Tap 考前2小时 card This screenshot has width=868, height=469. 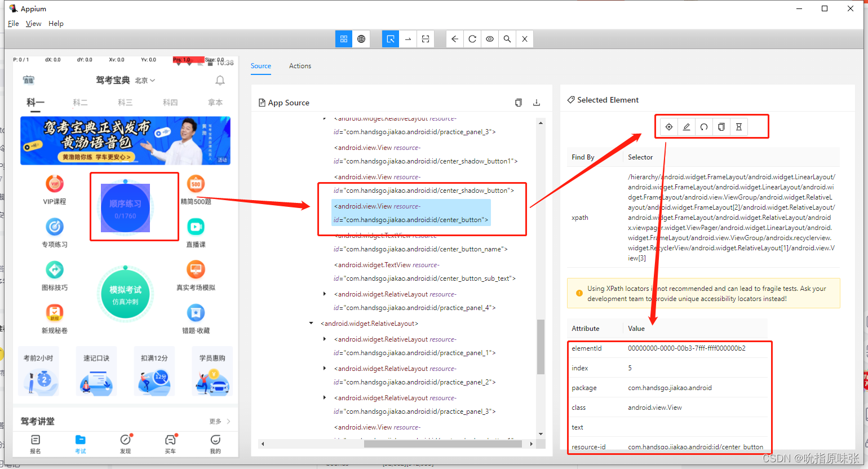point(39,372)
